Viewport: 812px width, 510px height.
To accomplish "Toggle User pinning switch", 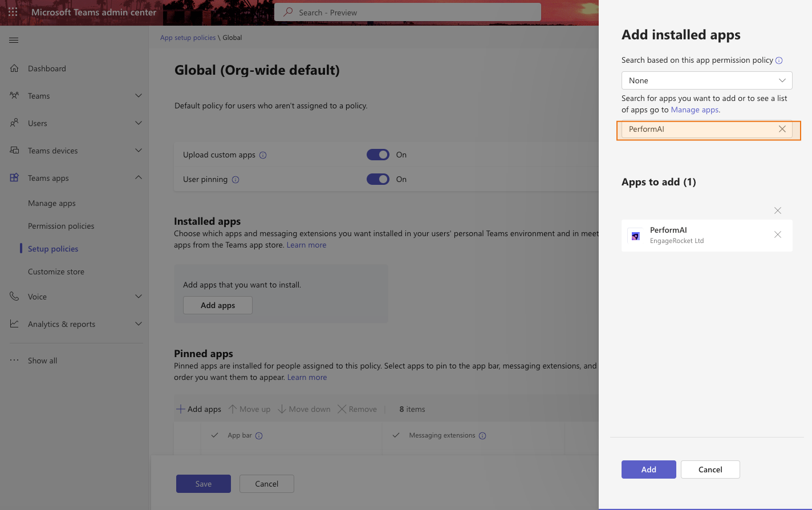I will pos(378,179).
